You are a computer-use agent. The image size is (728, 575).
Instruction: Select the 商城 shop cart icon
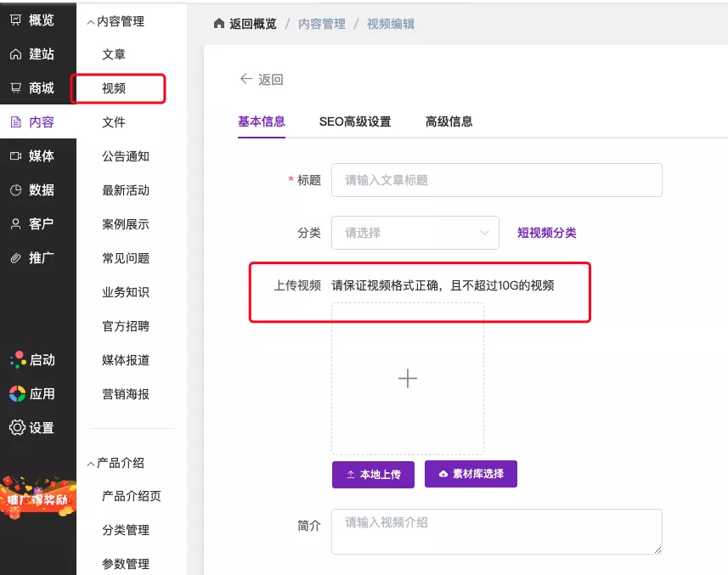click(x=15, y=88)
